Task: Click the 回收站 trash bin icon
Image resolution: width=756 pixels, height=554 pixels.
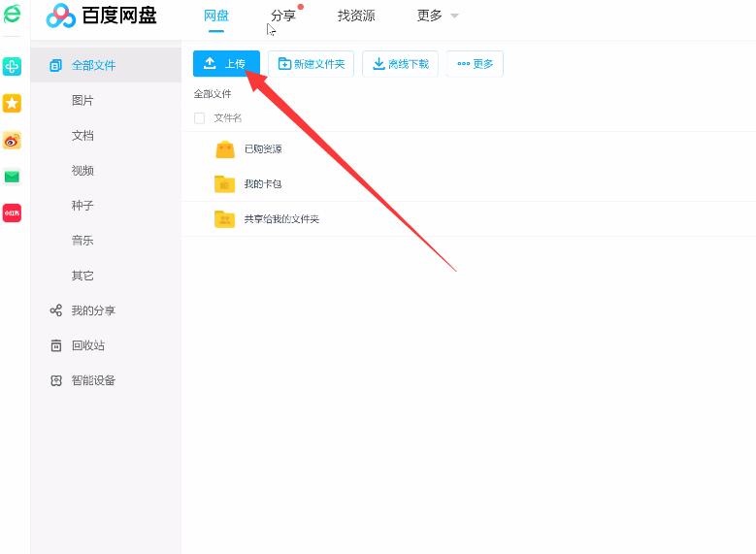Action: click(56, 345)
